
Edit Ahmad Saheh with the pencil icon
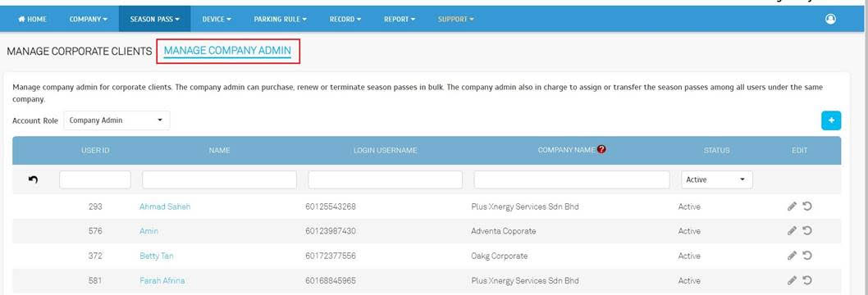793,206
